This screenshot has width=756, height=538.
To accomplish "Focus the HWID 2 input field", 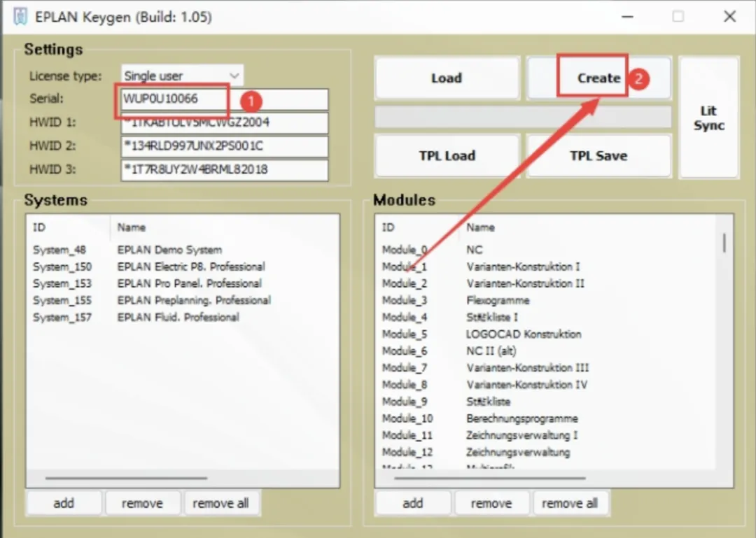I will [x=224, y=146].
